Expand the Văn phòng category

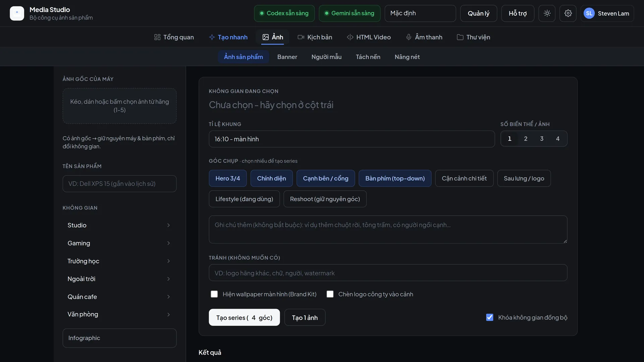119,314
